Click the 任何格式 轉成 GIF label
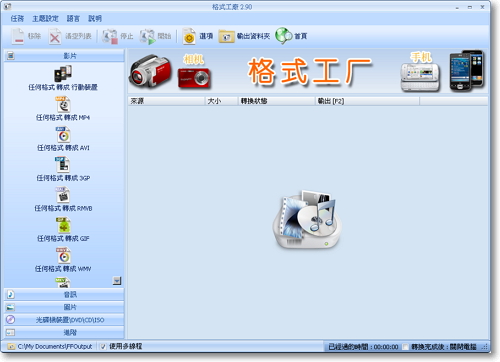The height and width of the screenshot is (362, 500). [63, 238]
